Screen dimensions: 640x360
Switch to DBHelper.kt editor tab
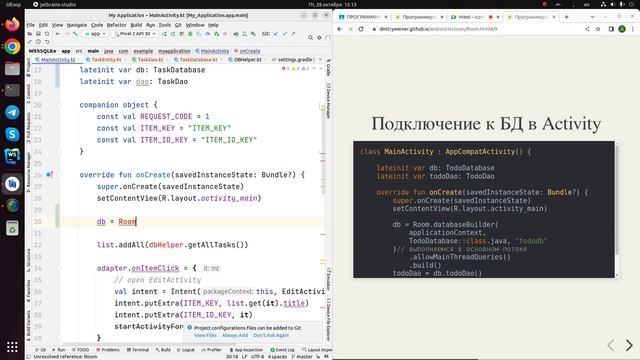(247, 60)
